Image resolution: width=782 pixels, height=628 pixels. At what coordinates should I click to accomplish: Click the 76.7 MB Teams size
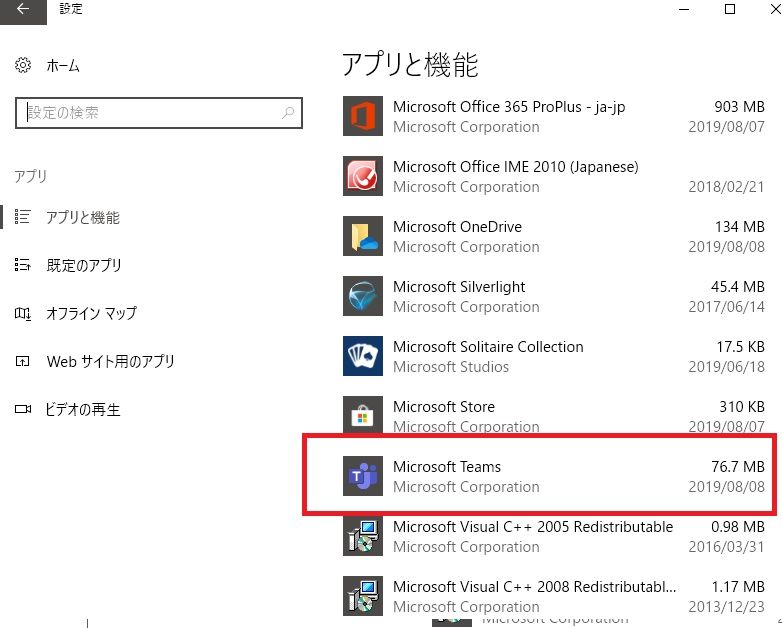tap(738, 467)
